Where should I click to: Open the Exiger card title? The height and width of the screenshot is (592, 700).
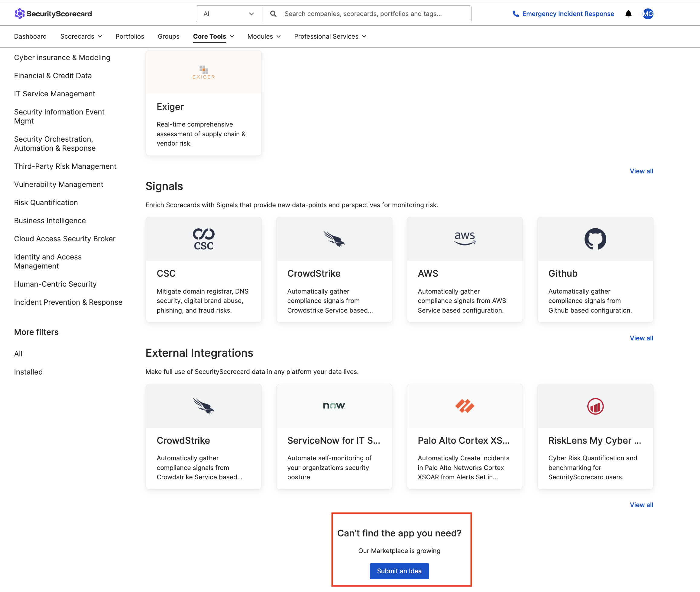[x=170, y=107]
